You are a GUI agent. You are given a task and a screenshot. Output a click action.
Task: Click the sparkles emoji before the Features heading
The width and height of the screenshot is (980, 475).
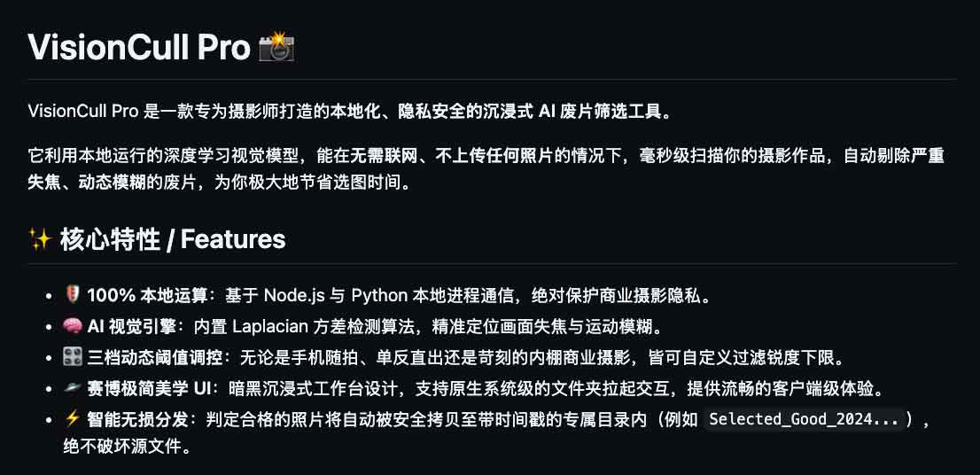(39, 239)
